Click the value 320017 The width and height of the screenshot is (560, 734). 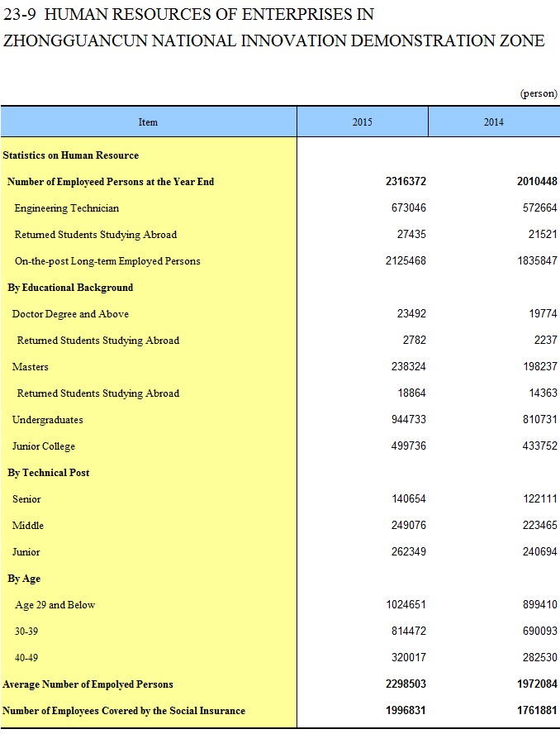point(409,658)
